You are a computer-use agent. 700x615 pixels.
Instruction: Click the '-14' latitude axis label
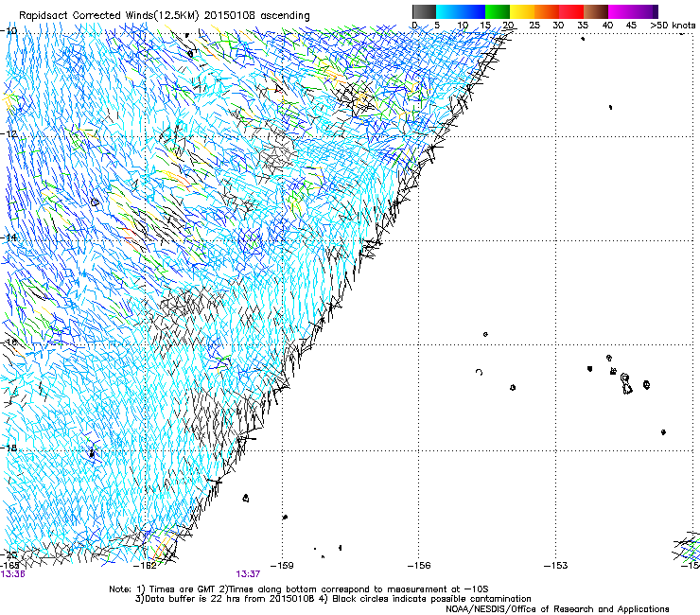9,237
